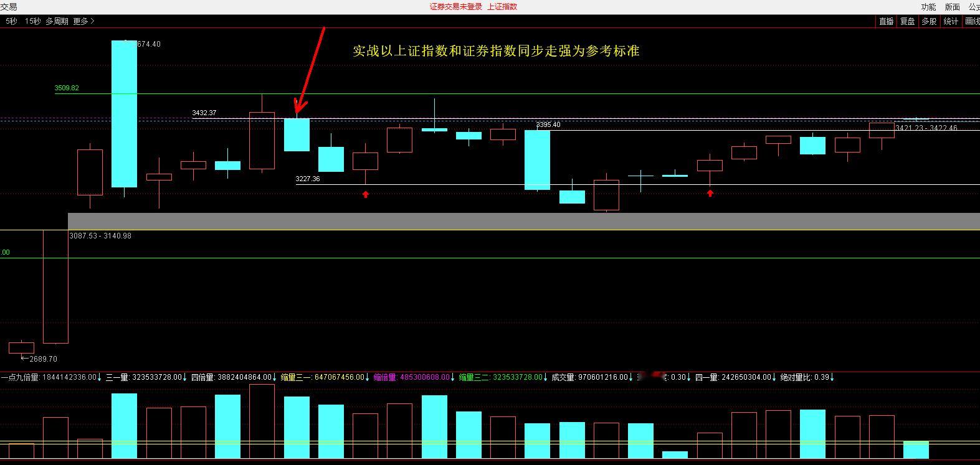The width and height of the screenshot is (980, 465).
Task: Select the 四一量 indicator value
Action: click(736, 377)
